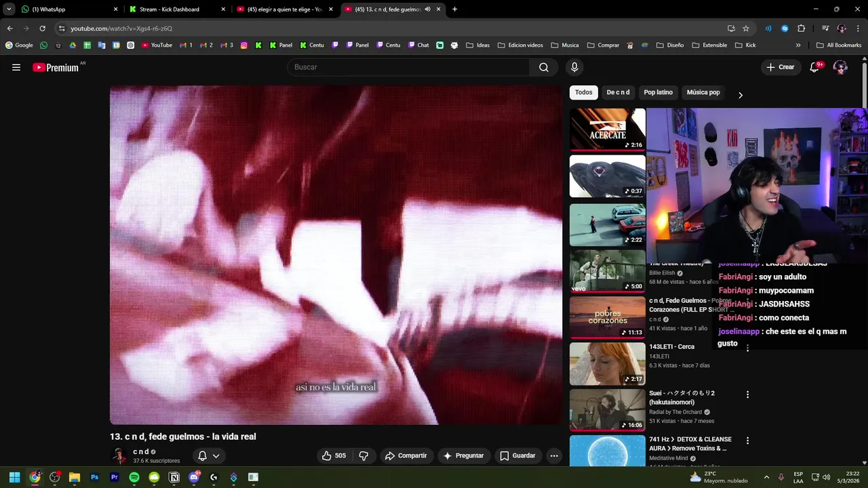Screen dimensions: 868x488
Task: Open ACERCATE thumbnail with 2:16 duration
Action: pos(608,129)
